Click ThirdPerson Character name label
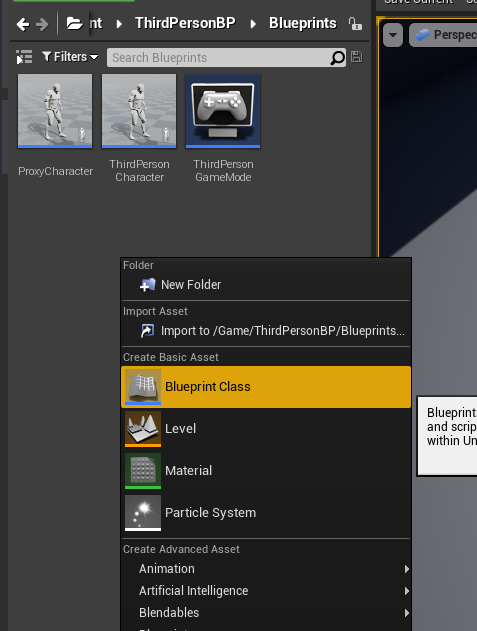The height and width of the screenshot is (631, 477). click(139, 171)
